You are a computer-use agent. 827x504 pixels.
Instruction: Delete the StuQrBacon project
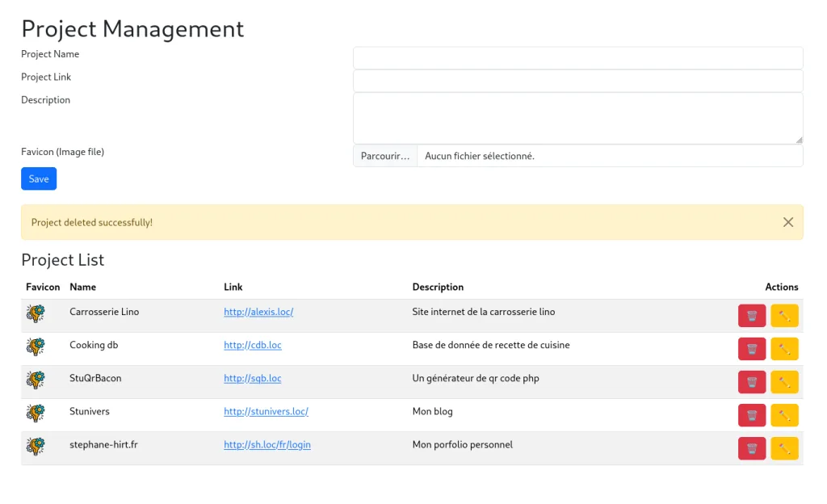point(752,382)
